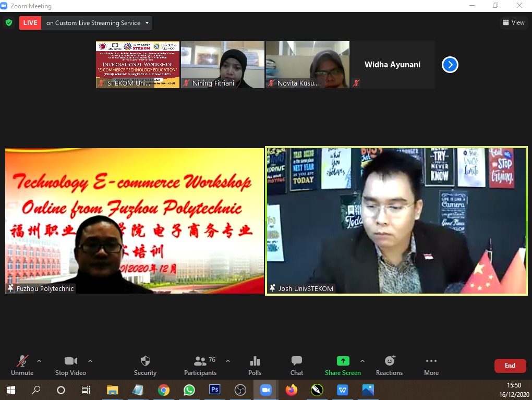Open Polls
Viewport: 532px width, 400px height.
coord(255,365)
